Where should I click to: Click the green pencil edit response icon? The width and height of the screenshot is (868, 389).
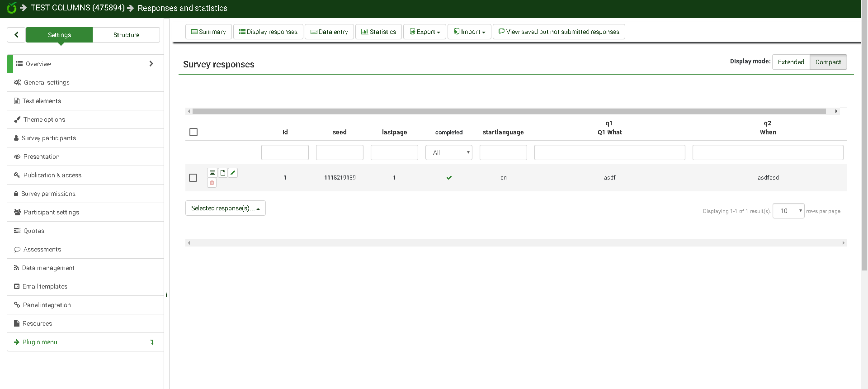(233, 173)
